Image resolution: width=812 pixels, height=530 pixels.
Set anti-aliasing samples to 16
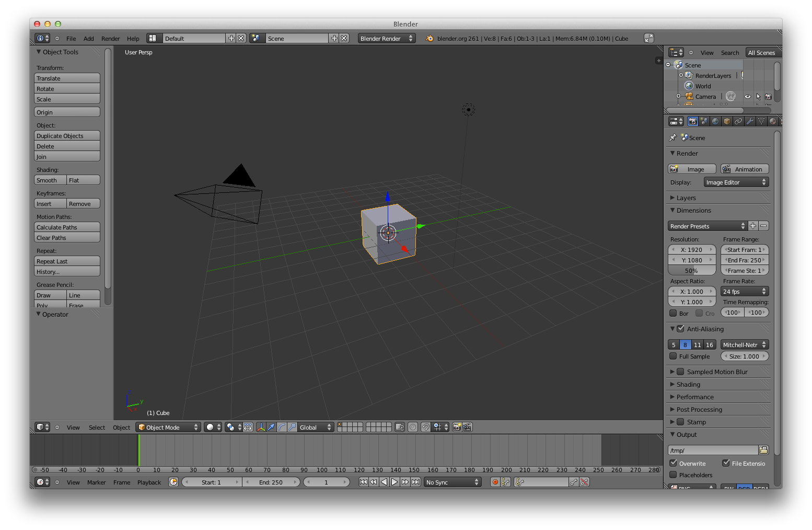[710, 344]
